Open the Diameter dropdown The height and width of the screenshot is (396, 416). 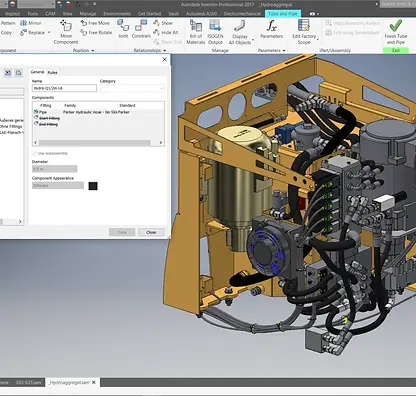55,169
